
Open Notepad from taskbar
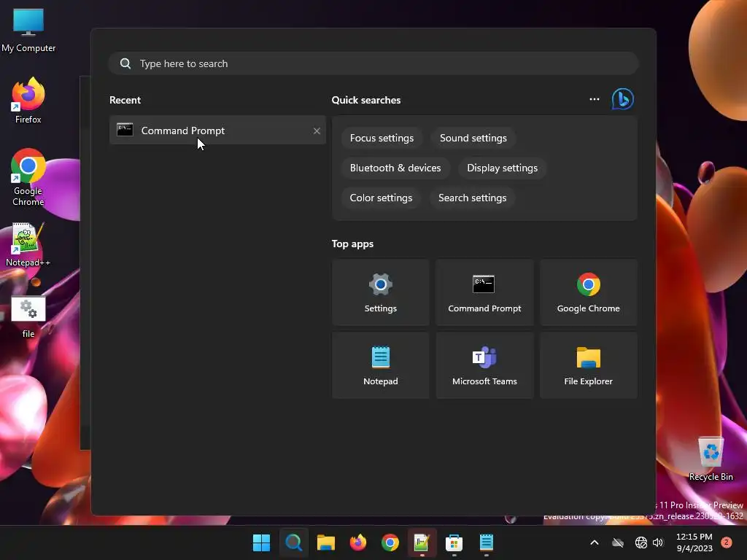(x=486, y=542)
